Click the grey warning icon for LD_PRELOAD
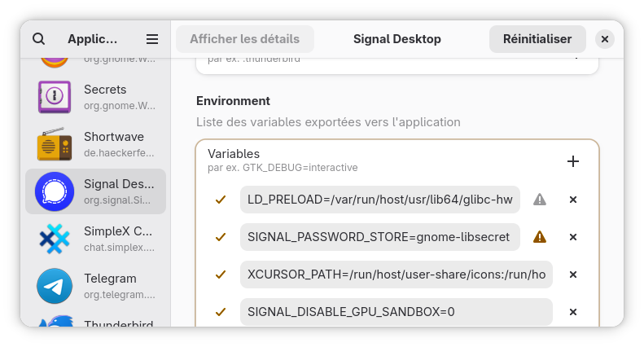The height and width of the screenshot is (347, 644). (540, 200)
